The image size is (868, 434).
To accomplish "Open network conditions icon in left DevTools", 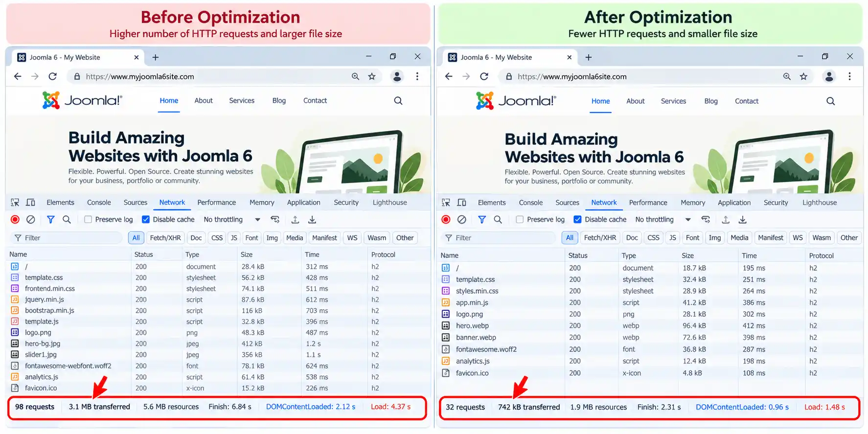I will pos(275,219).
